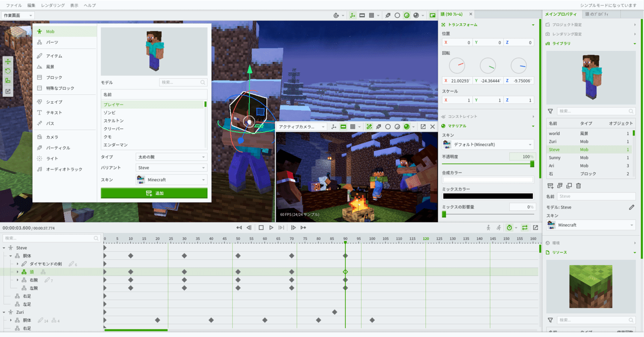Click the filter icon in library panel
Viewport: 644px width, 337px height.
[x=550, y=111]
